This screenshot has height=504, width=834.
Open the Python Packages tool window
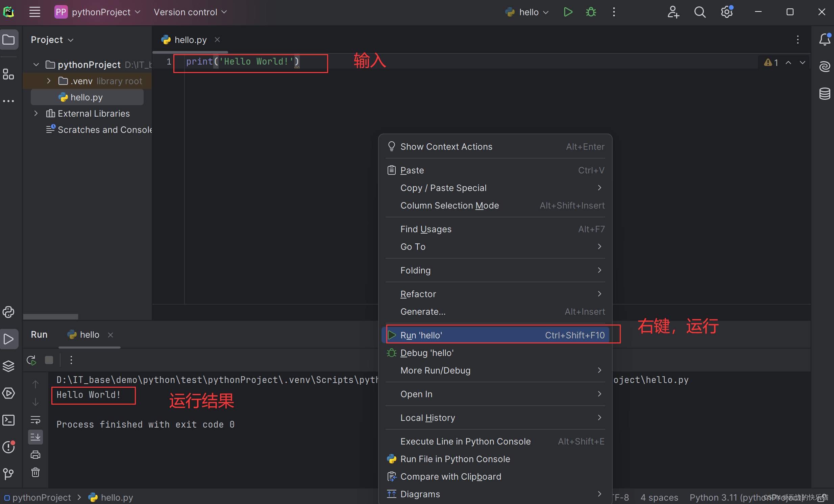click(8, 366)
